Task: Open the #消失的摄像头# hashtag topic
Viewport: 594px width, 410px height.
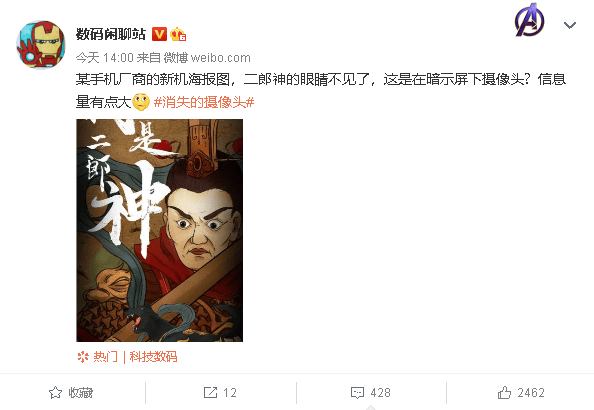Action: (204, 102)
